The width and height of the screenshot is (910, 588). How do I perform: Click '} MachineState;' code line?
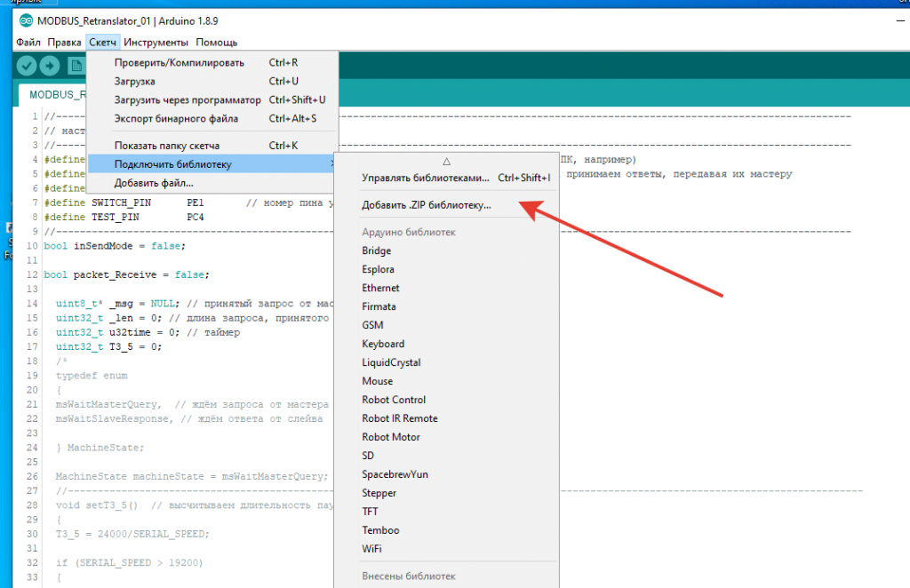[100, 447]
